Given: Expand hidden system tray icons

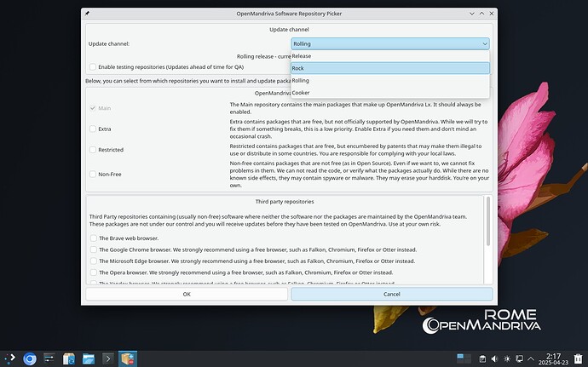Looking at the screenshot, I should [531, 359].
